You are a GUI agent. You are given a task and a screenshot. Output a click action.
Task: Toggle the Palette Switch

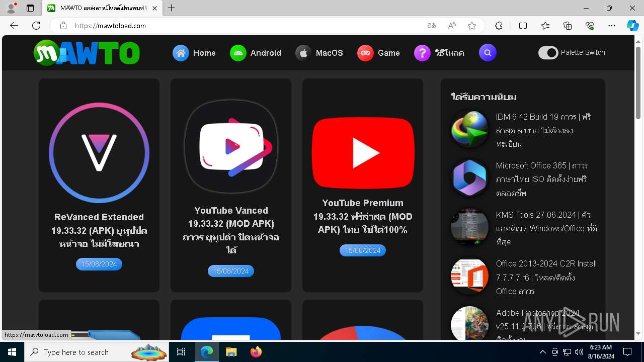tap(548, 53)
